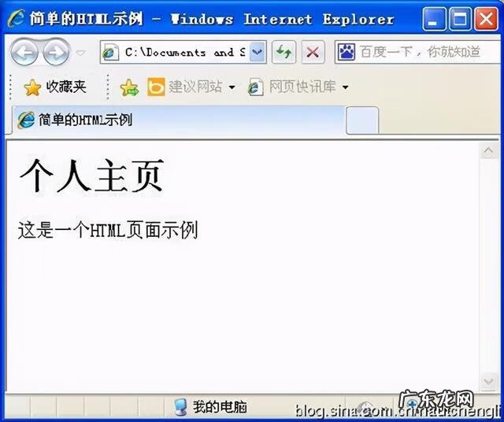
Task: Click the scrollbar up arrow
Action: click(488, 150)
